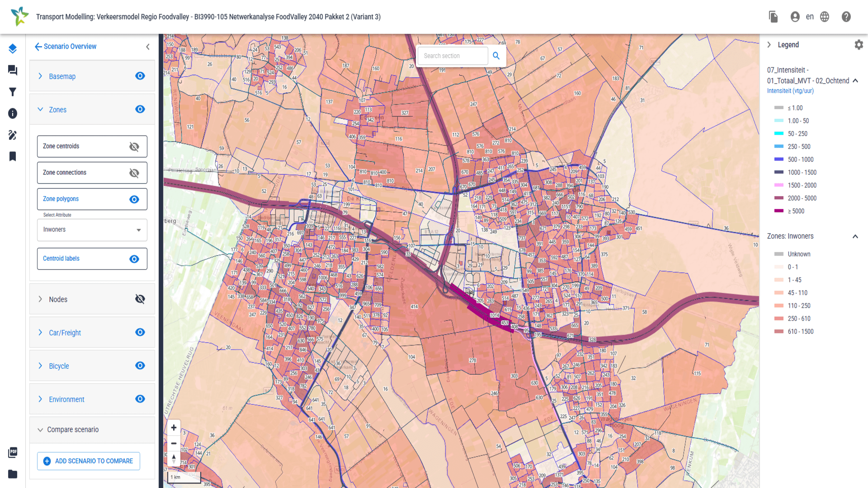The width and height of the screenshot is (868, 488).
Task: Go back to Scenario Overview
Action: tap(66, 46)
